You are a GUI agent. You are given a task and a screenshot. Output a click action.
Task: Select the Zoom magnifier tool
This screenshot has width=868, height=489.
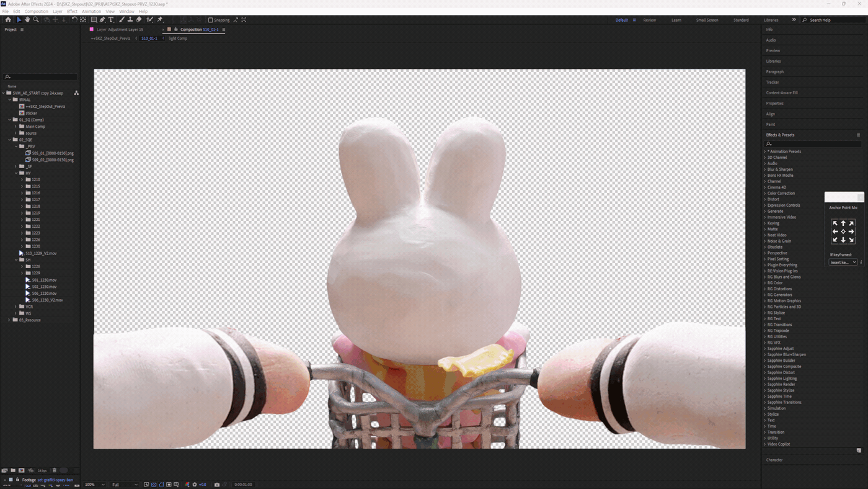click(x=36, y=20)
